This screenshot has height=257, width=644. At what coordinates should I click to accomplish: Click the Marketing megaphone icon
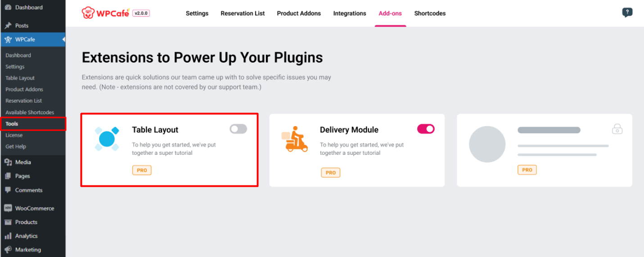(8, 250)
